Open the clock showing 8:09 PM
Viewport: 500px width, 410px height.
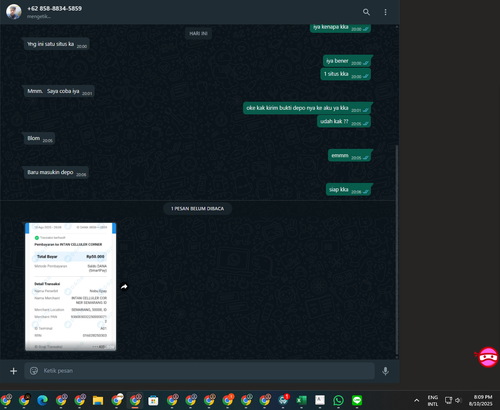[x=481, y=400]
